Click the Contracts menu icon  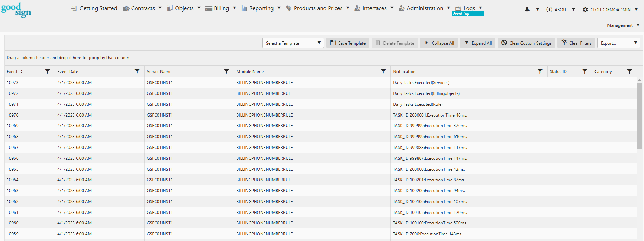pyautogui.click(x=126, y=8)
